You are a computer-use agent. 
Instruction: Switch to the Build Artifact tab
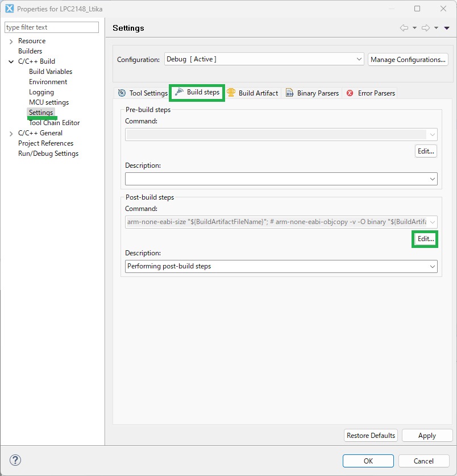(x=252, y=93)
